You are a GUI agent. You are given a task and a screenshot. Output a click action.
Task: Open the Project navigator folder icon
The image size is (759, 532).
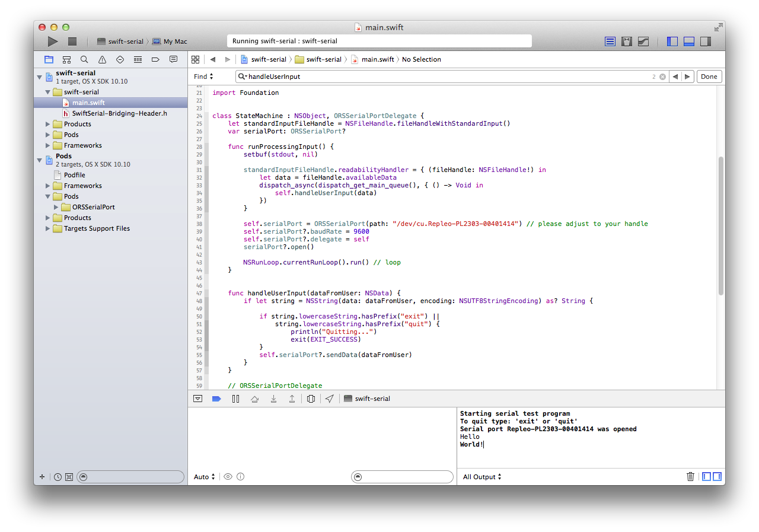coord(49,59)
